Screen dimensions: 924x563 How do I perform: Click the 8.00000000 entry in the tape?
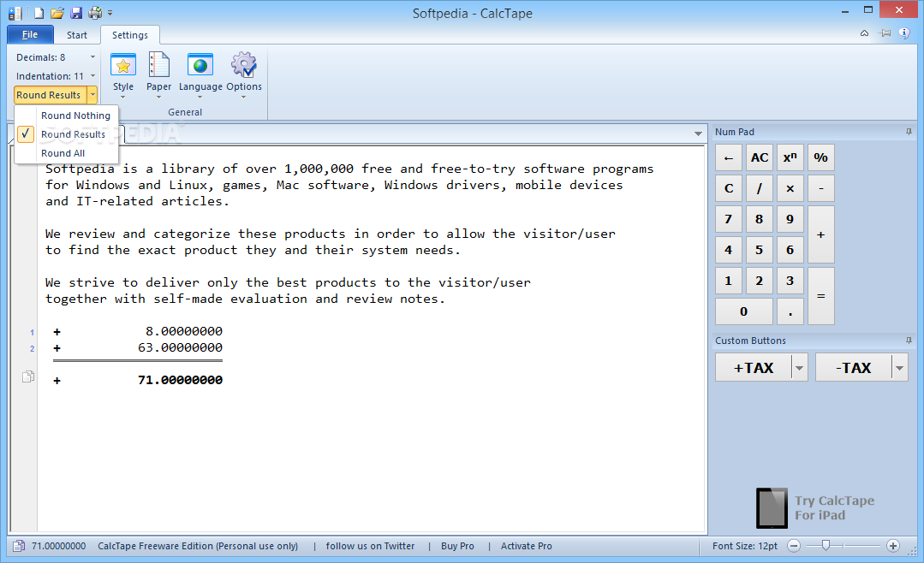(184, 331)
